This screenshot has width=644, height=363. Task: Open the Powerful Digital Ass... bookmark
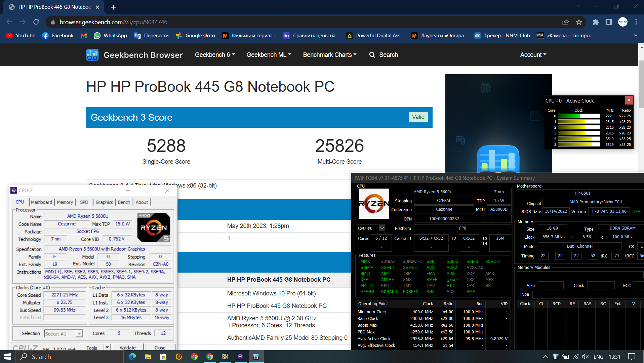click(x=375, y=36)
